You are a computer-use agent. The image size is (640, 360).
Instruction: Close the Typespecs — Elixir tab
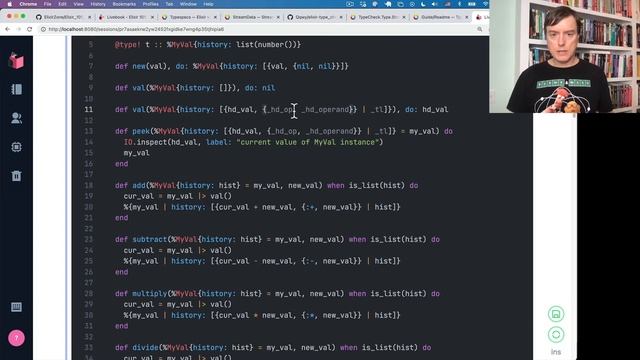click(215, 17)
